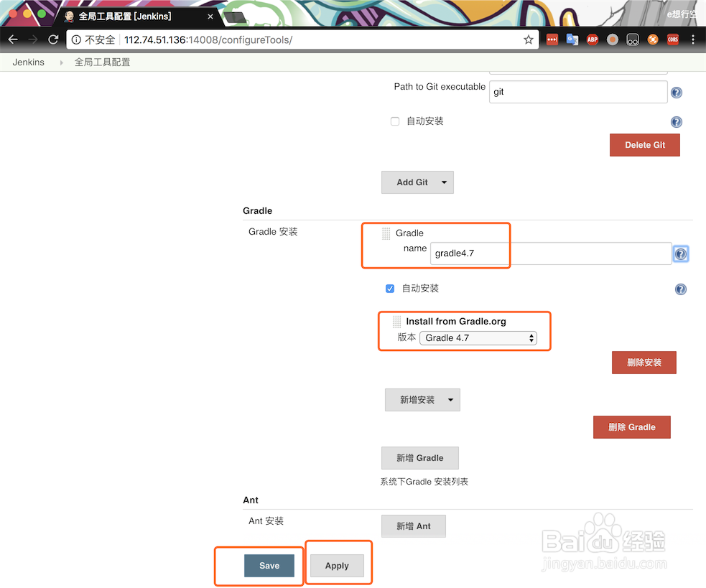Open the screen recorder extension icon
This screenshot has width=706, height=588.
coord(613,39)
